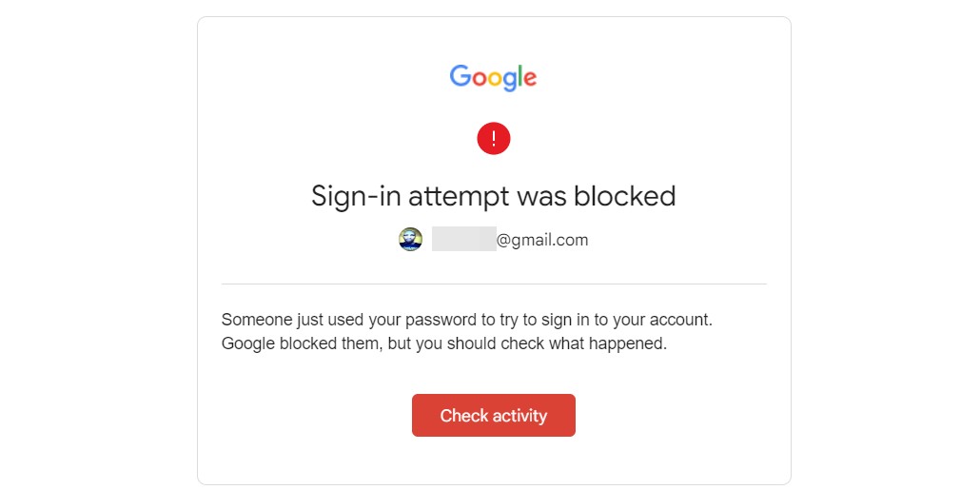Click the red exclamation alert icon
This screenshot has height=490, width=980.
point(494,138)
